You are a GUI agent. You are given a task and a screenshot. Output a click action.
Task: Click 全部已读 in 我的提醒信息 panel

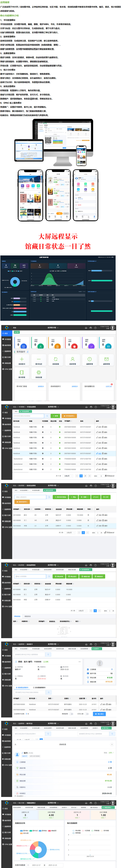tap(108, 386)
